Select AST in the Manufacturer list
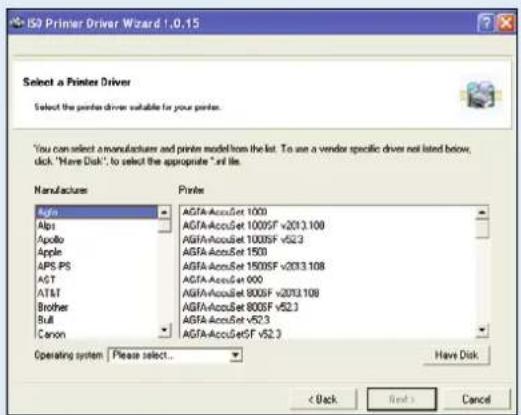Viewport: 521px width, 415px height. pyautogui.click(x=96, y=280)
